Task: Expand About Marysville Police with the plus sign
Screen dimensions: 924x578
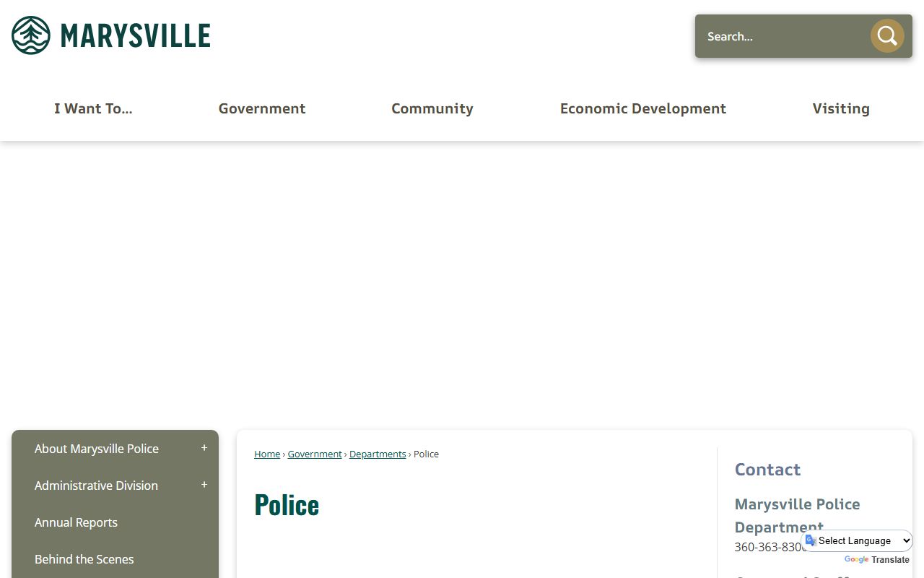Action: click(x=204, y=448)
